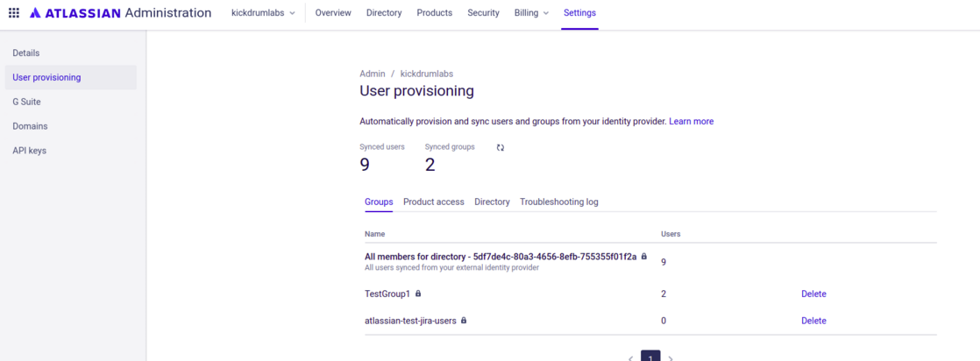Click user count 2 in TestGroup1 row
This screenshot has width=980, height=361.
tap(664, 294)
